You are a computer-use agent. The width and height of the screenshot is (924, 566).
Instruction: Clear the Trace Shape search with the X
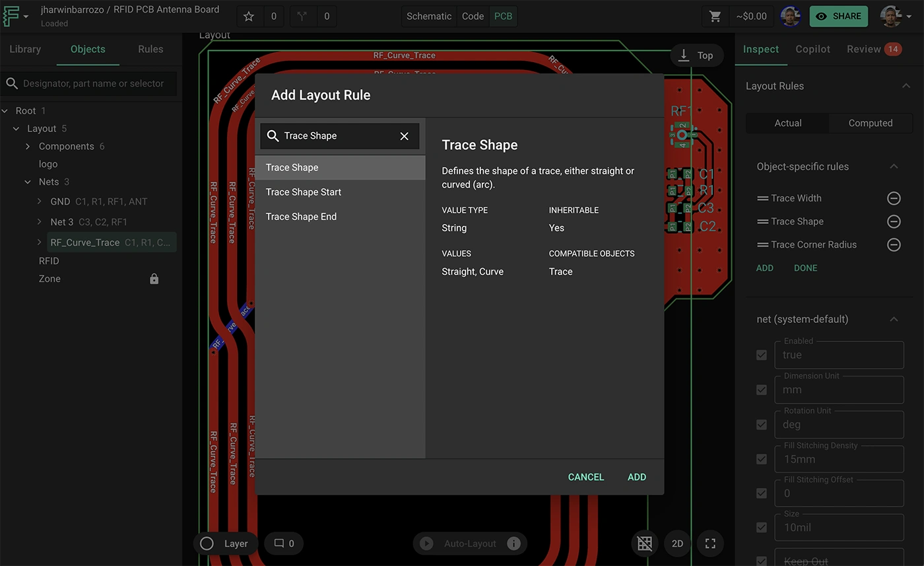point(404,135)
